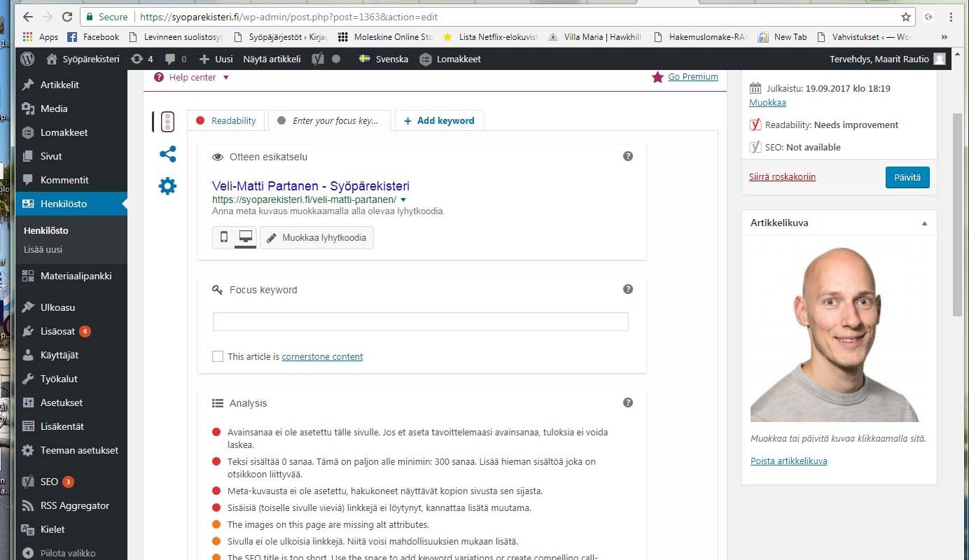Click Lisää uusi under Henkilöstö
This screenshot has width=969, height=560.
coord(43,249)
